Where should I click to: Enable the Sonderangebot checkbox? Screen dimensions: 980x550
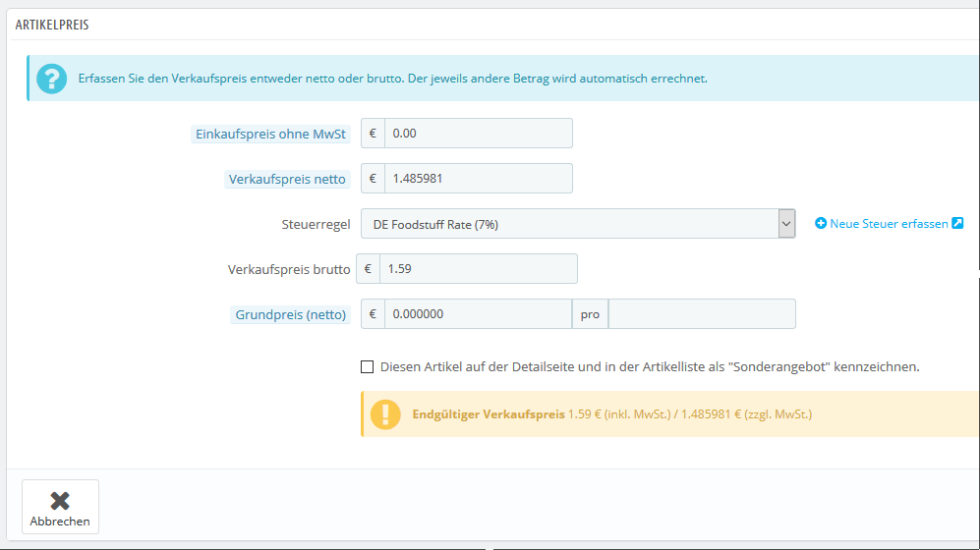[x=367, y=367]
